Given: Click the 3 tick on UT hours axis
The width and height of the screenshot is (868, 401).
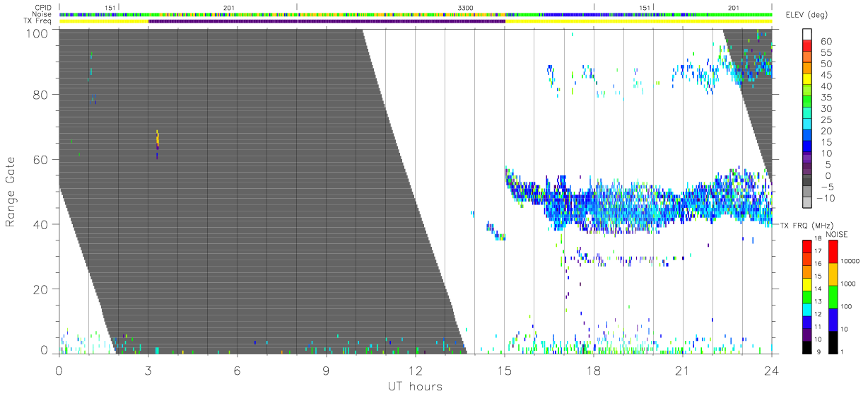Looking at the screenshot, I should point(148,370).
